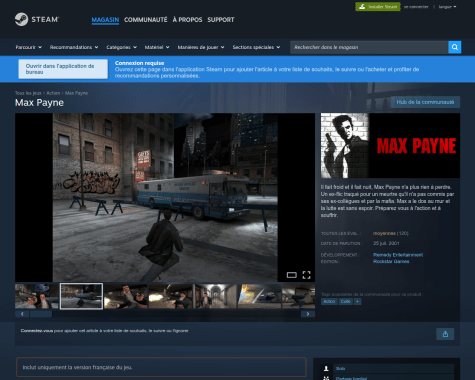The width and height of the screenshot is (475, 380).
Task: Open the screenshot in fullscreen
Action: point(306,275)
